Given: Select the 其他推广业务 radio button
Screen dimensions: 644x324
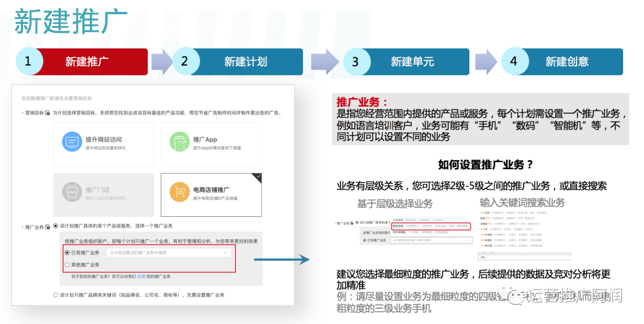Looking at the screenshot, I should 67,265.
